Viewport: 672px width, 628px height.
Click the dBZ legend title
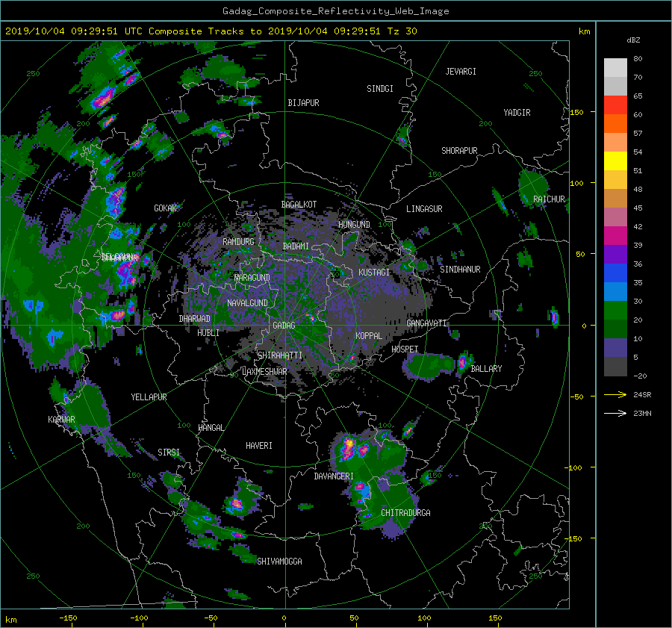click(x=633, y=40)
